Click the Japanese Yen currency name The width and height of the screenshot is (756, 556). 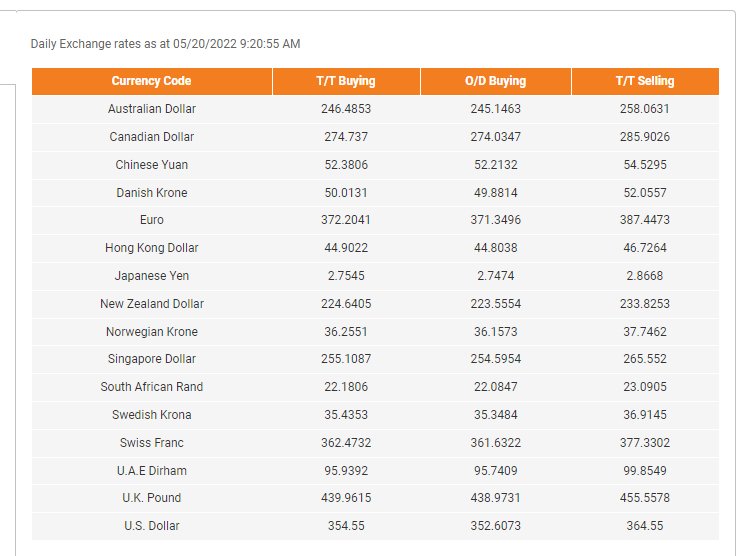click(x=152, y=276)
